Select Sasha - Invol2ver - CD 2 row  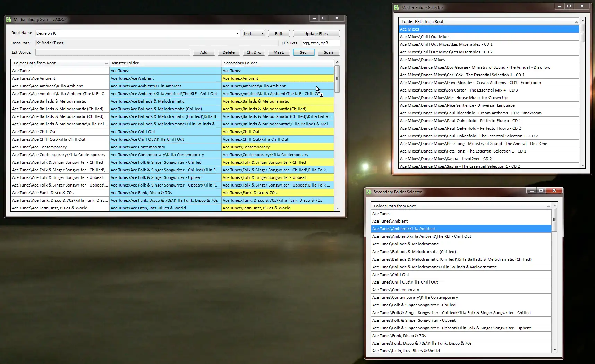coord(489,159)
